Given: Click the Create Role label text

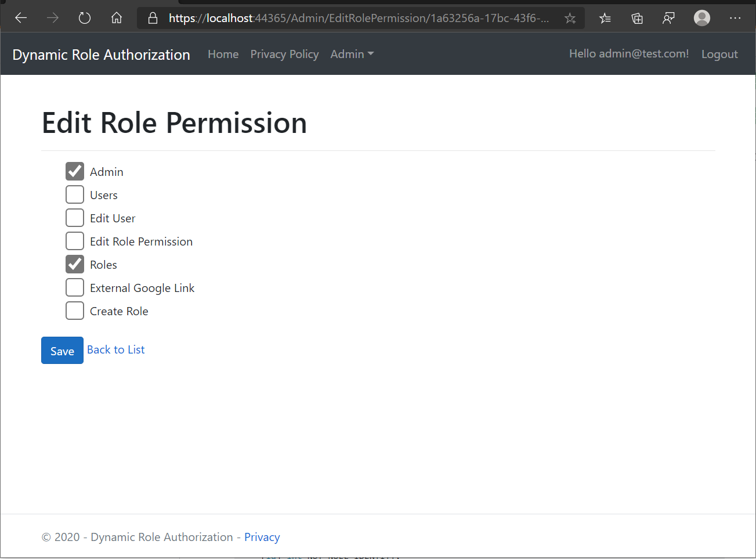Looking at the screenshot, I should click(119, 311).
